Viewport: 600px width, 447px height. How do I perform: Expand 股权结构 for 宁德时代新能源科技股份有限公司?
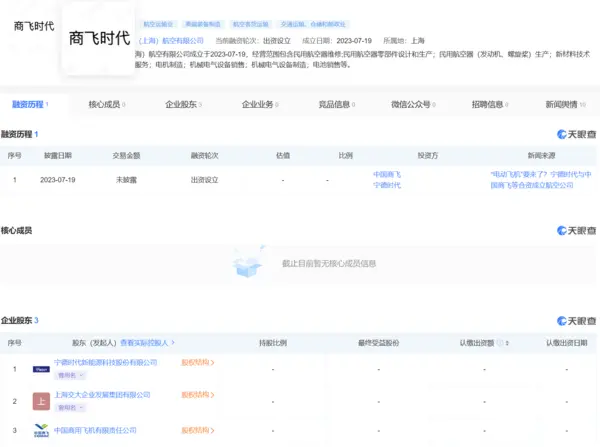[197, 363]
